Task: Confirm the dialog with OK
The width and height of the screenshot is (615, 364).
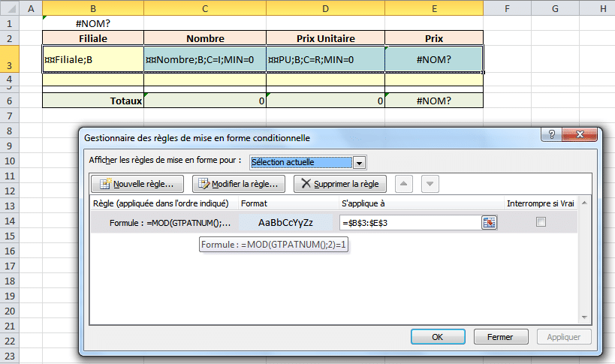Action: 437,337
